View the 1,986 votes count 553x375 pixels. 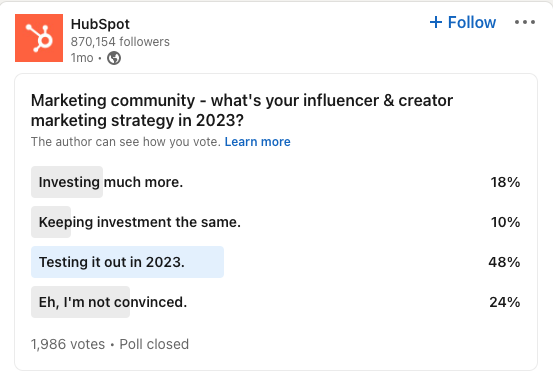pos(68,344)
